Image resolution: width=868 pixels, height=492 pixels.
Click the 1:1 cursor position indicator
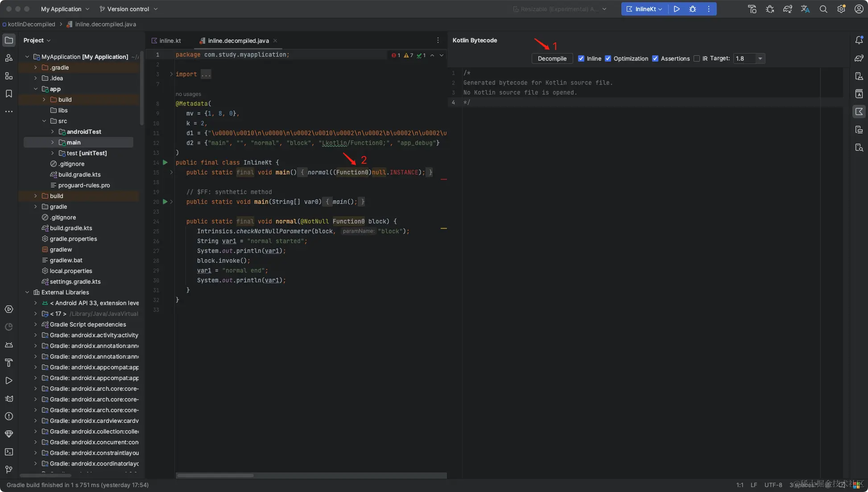pos(740,485)
